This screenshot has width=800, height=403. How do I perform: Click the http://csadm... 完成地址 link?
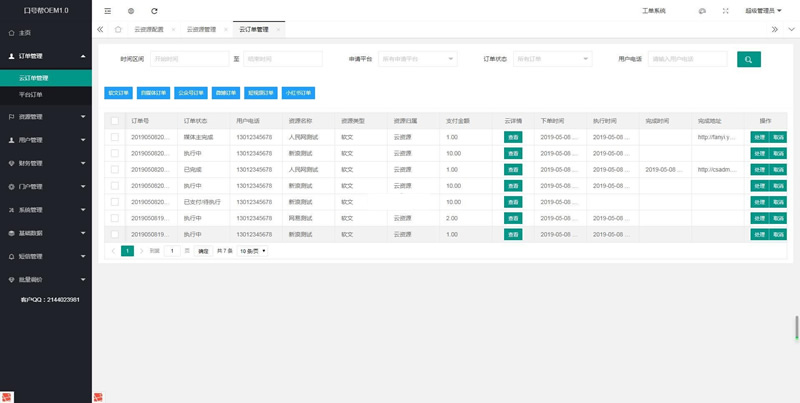pos(717,169)
